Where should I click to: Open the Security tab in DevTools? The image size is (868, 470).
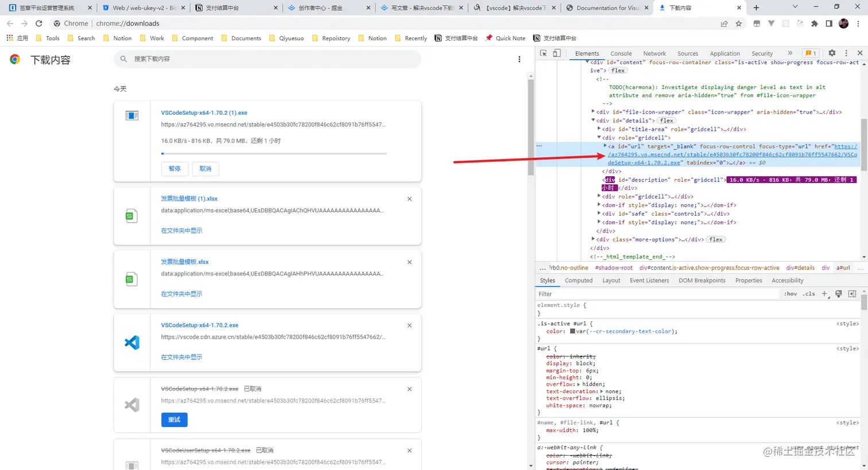(x=762, y=53)
